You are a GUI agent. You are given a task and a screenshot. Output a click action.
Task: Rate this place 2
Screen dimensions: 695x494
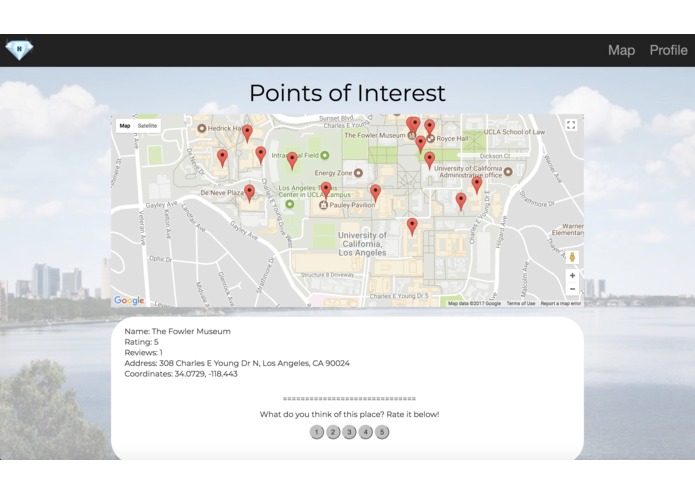click(x=333, y=432)
